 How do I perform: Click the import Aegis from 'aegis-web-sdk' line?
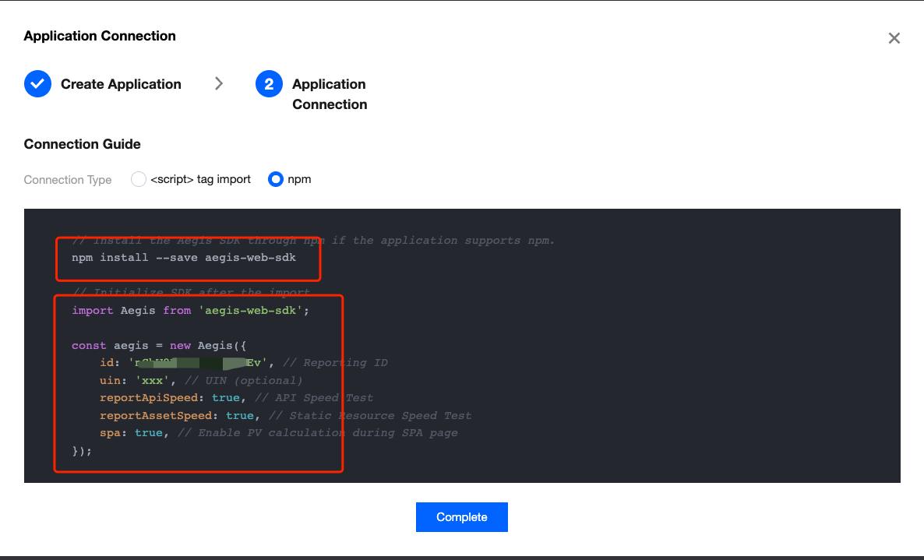[x=190, y=310]
